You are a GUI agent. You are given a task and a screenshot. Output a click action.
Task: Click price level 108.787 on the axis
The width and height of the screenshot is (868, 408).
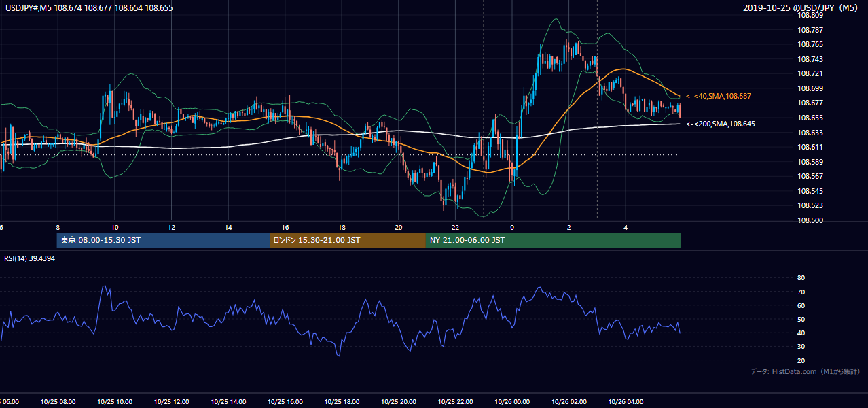[810, 30]
